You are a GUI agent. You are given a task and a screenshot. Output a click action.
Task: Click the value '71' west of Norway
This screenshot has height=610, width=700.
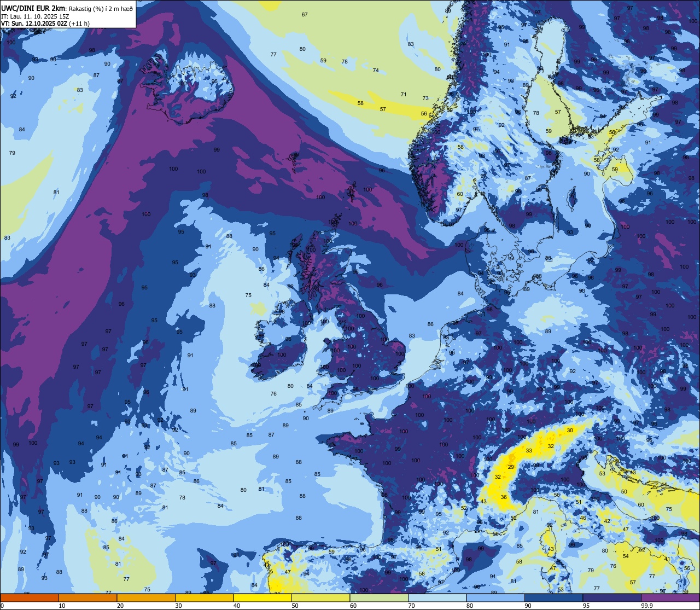(404, 94)
